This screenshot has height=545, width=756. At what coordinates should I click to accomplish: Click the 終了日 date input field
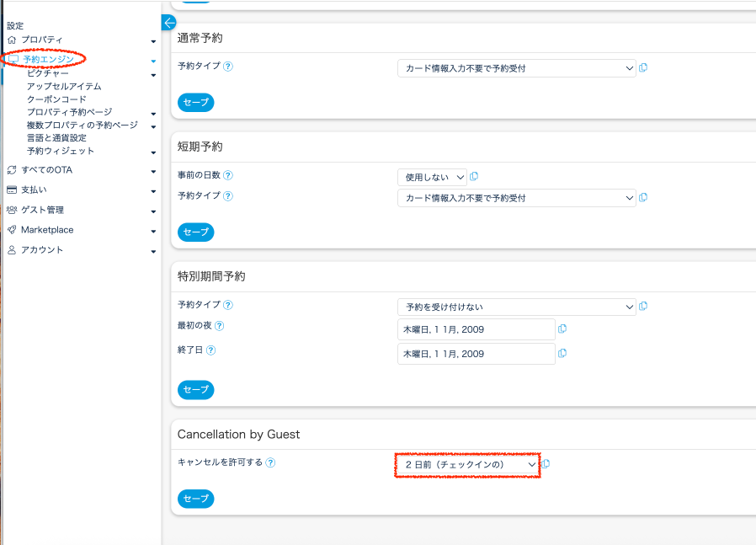(476, 354)
